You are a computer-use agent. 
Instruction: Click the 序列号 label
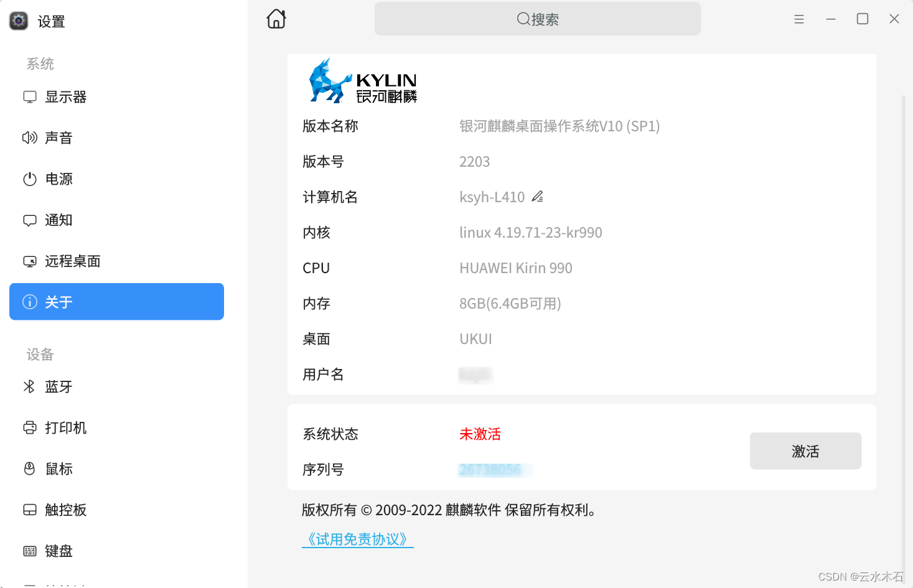tap(323, 470)
